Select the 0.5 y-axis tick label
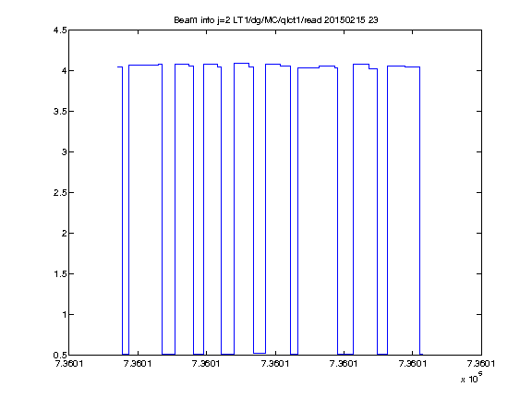This screenshot has width=532, height=399. (60, 356)
